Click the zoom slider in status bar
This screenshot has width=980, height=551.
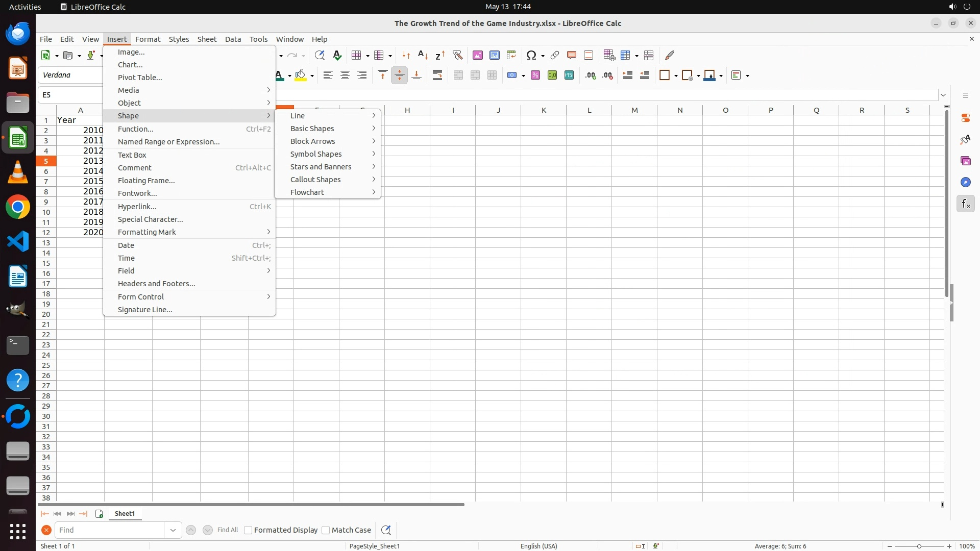click(x=919, y=546)
